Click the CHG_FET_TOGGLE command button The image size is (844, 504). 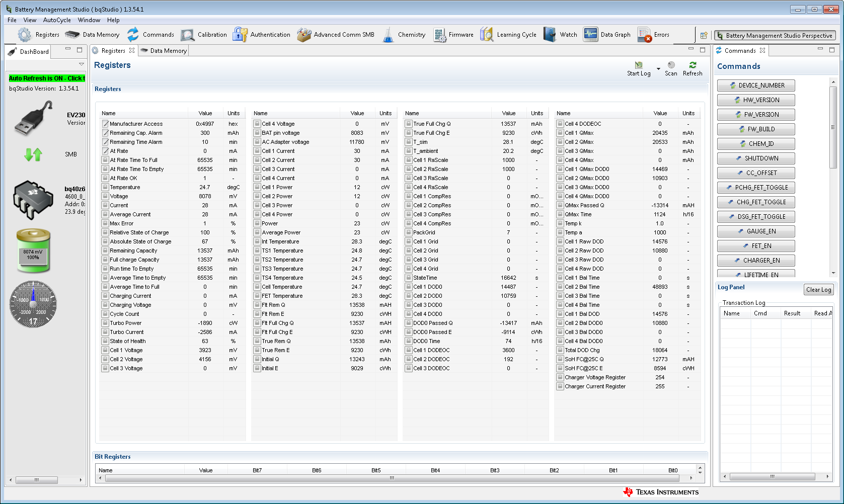(x=756, y=202)
